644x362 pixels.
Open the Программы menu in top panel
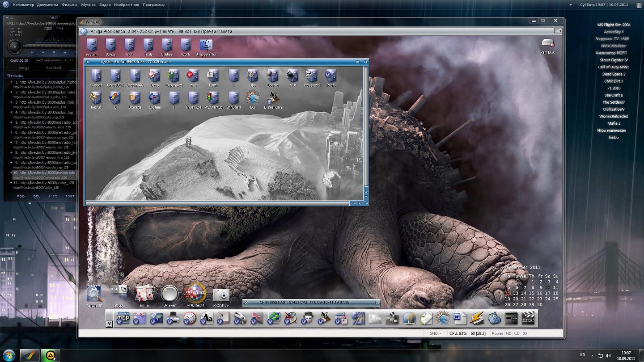point(153,5)
